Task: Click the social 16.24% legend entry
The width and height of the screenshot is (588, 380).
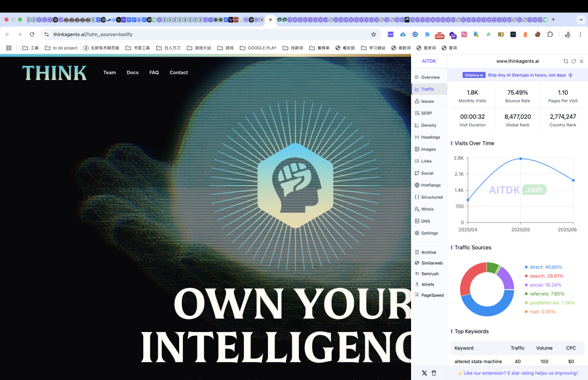Action: click(x=543, y=285)
